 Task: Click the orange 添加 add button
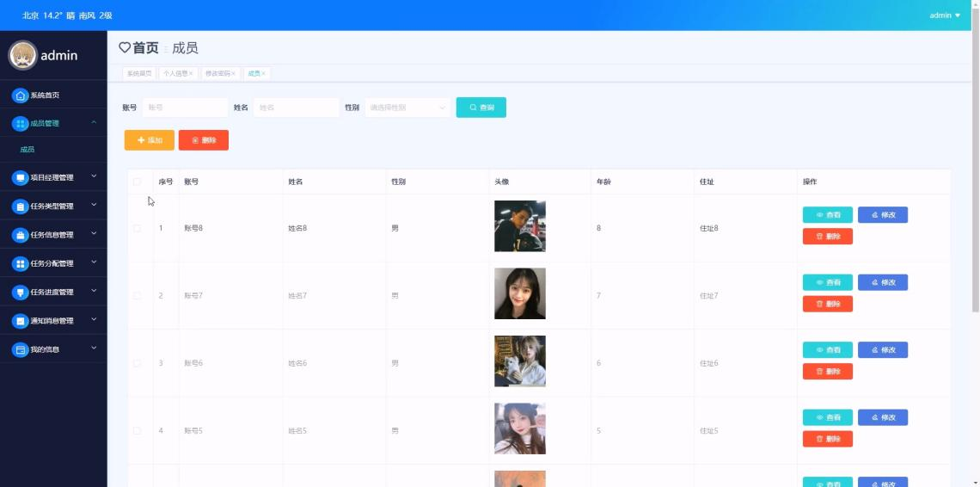tap(150, 140)
